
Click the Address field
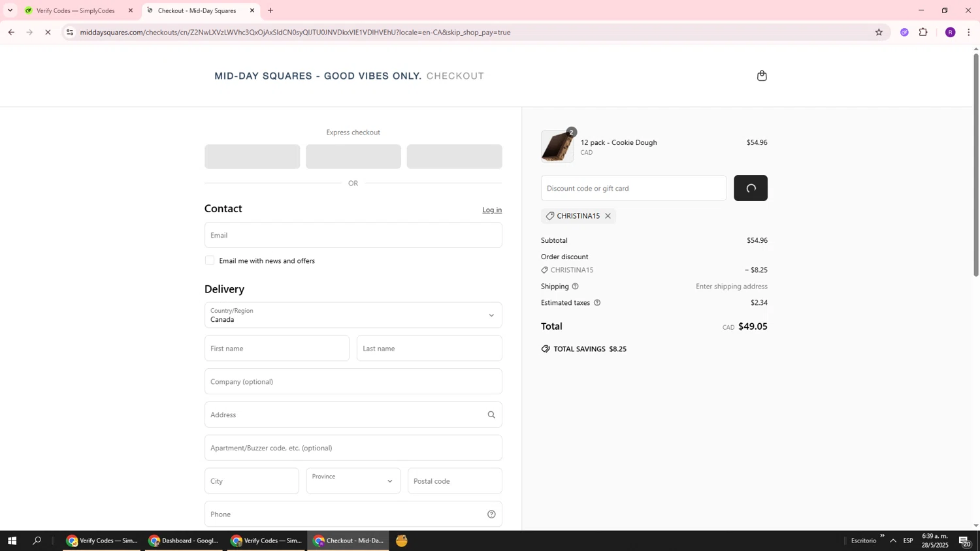pos(353,415)
